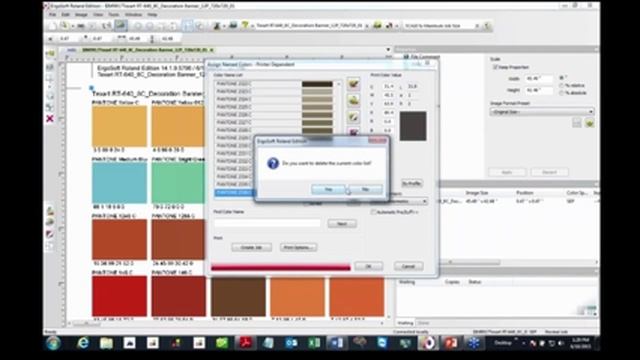Click the Find Color Name input field
The width and height of the screenshot is (640, 360).
click(267, 223)
